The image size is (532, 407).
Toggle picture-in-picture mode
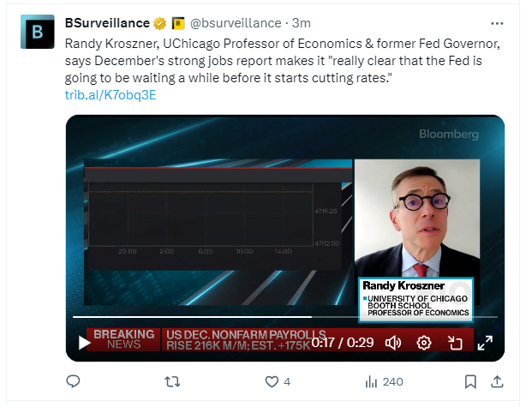click(454, 343)
